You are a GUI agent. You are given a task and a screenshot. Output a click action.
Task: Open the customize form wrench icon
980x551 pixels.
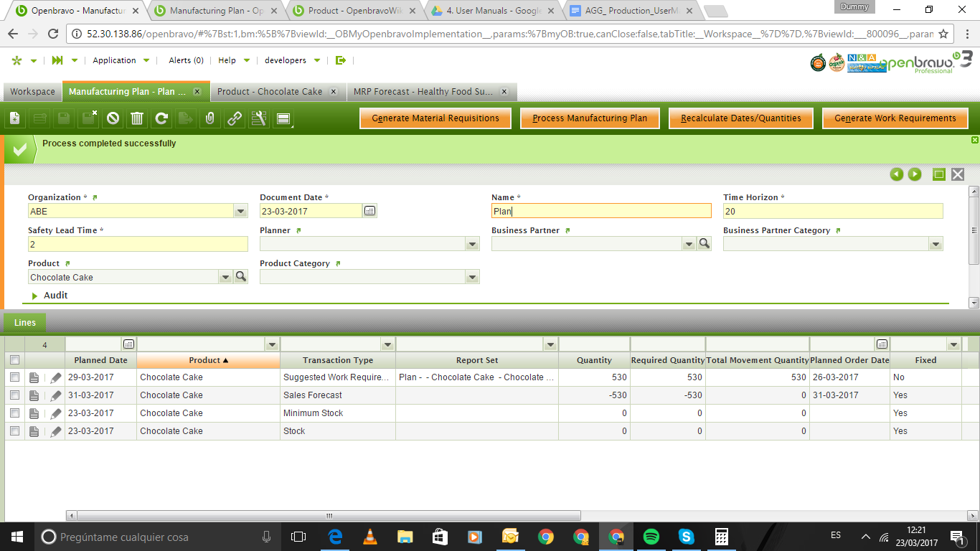(x=259, y=118)
